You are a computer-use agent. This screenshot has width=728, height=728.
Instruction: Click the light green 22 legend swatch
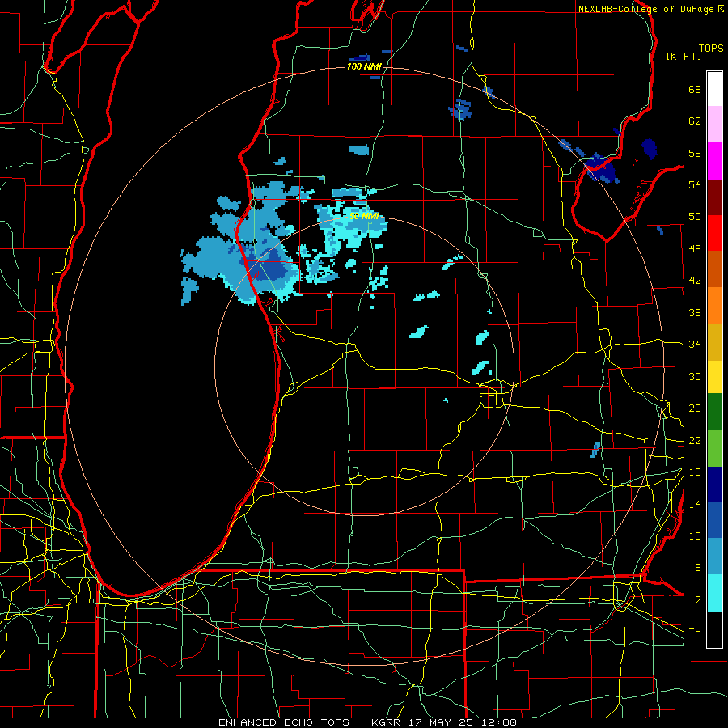coord(714,448)
